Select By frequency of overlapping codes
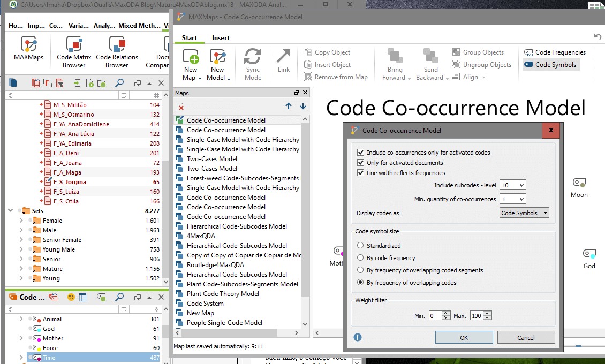Screen dimensions: 605x364 360,282
